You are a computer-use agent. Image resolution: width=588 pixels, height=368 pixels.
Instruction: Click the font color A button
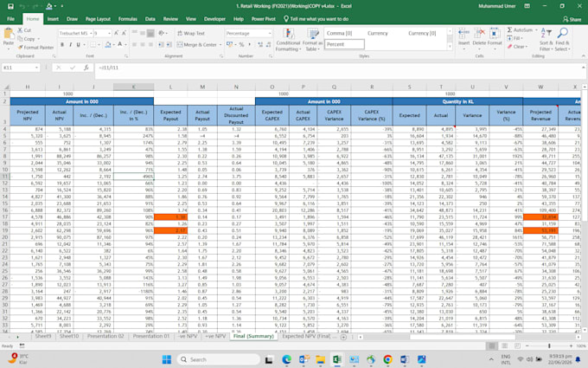120,45
